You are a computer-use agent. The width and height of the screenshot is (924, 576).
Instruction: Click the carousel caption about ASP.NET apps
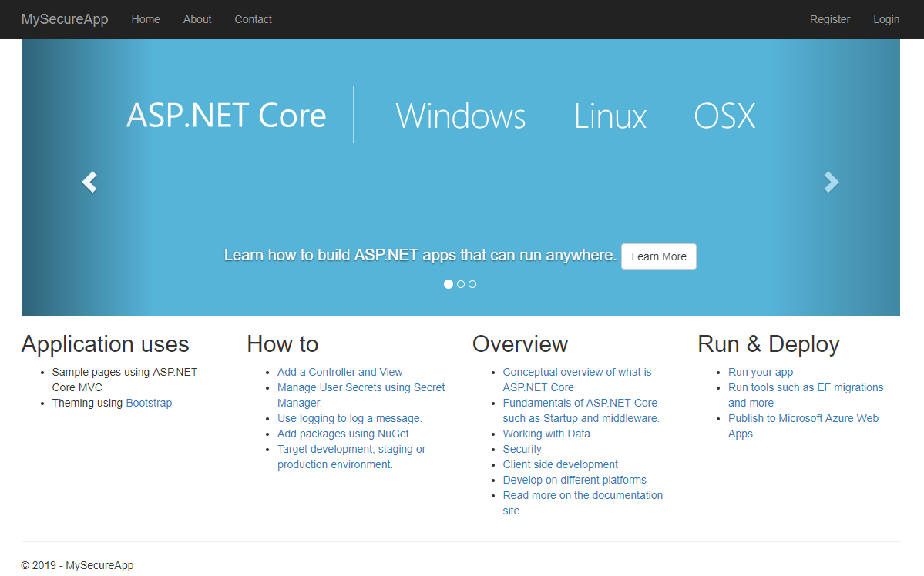[420, 255]
